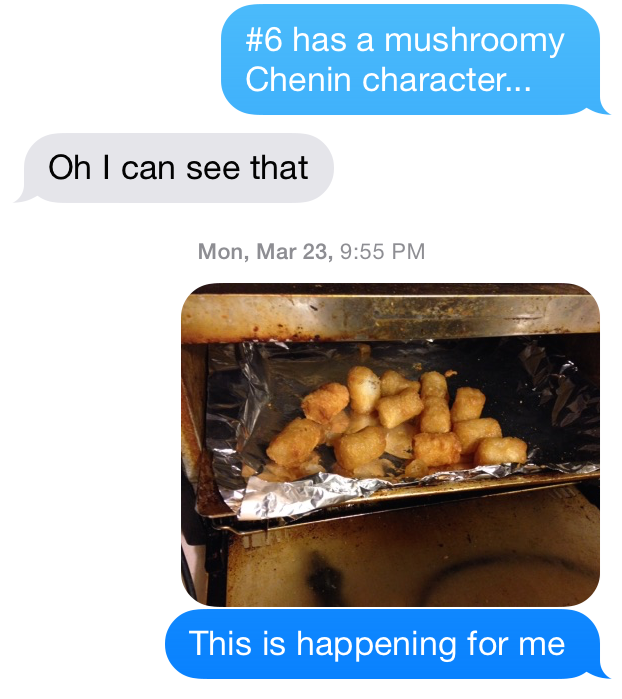Click the word "that" in the gray bubble
622x699 pixels.
coord(279,168)
